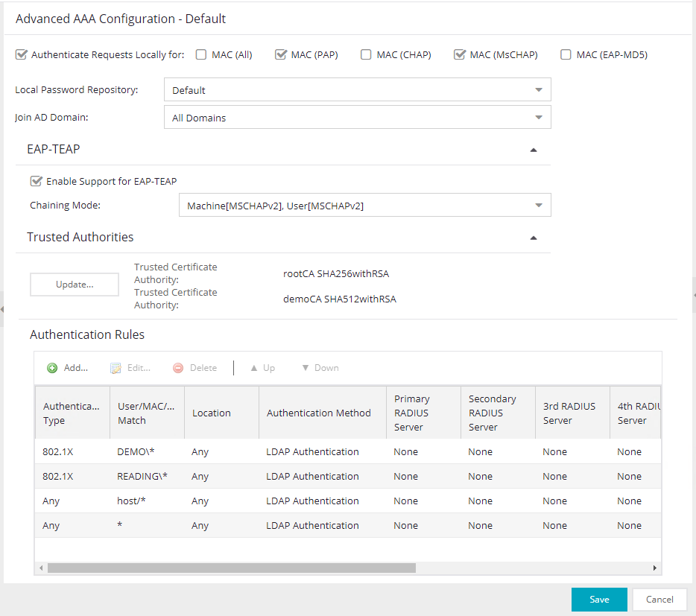The width and height of the screenshot is (696, 616).
Task: Uncheck the MAC (PAP) option
Action: coord(281,54)
